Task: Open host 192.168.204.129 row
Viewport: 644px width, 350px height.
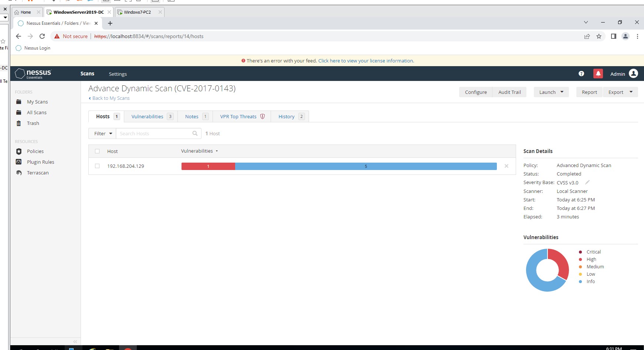Action: click(x=302, y=166)
